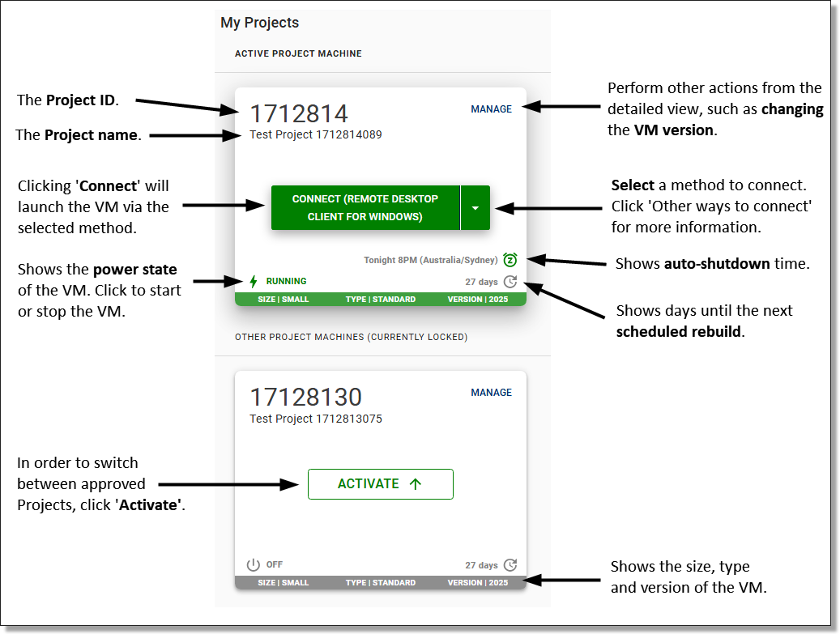Screen dimensions: 840x634
Task: Click the project ID 17128130 heading
Action: tap(305, 397)
